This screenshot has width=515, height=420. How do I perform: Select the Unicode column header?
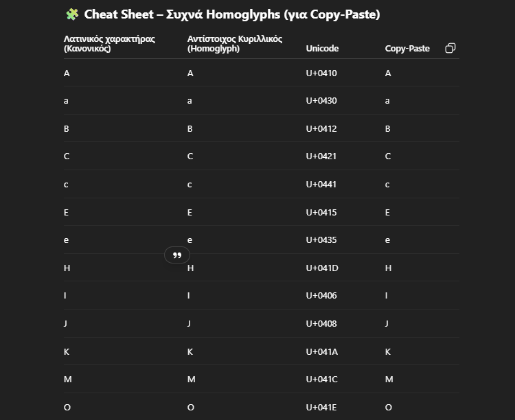(x=322, y=48)
